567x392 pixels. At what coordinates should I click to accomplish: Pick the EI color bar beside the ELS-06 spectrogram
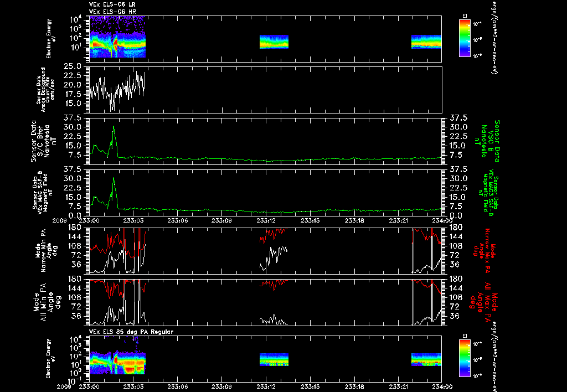point(465,38)
